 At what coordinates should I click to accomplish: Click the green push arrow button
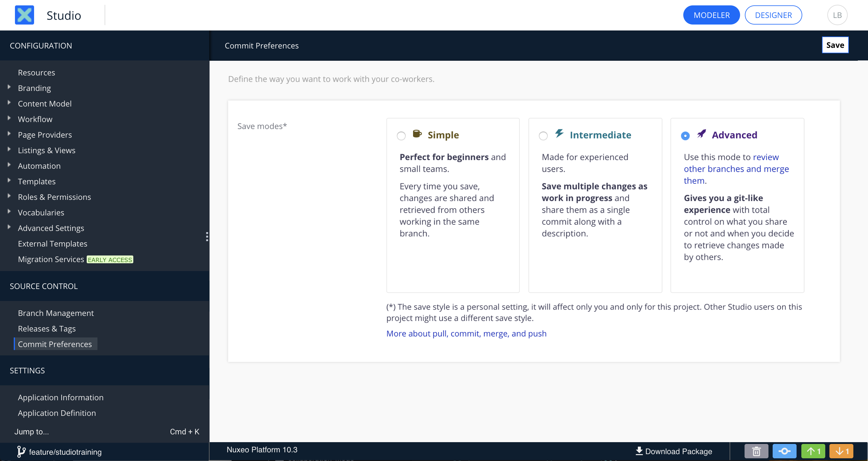[813, 451]
